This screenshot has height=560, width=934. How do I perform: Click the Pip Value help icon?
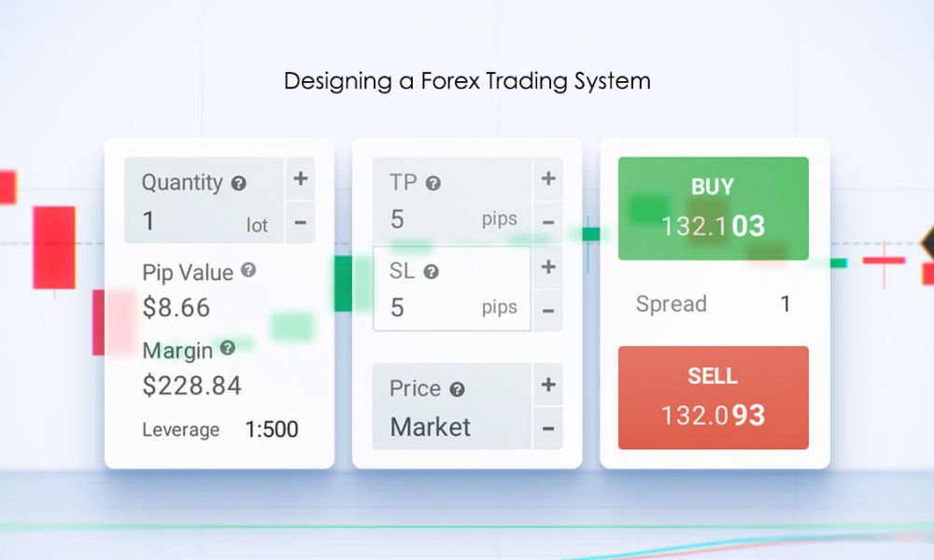coord(248,270)
